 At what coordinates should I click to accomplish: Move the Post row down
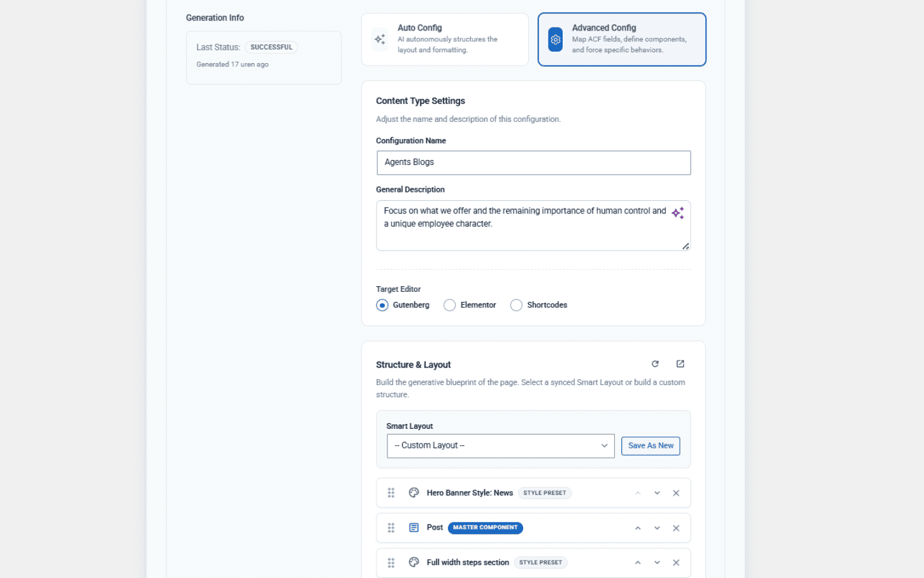click(x=657, y=528)
